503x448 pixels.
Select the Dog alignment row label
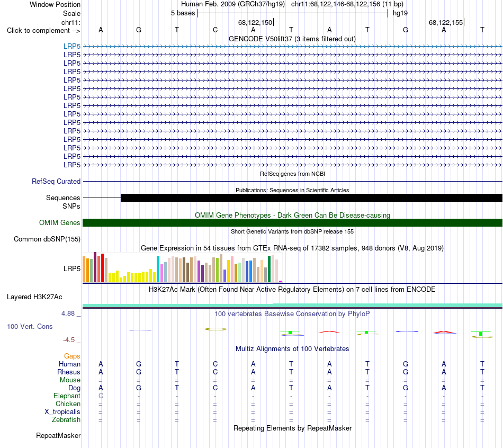pos(75,388)
